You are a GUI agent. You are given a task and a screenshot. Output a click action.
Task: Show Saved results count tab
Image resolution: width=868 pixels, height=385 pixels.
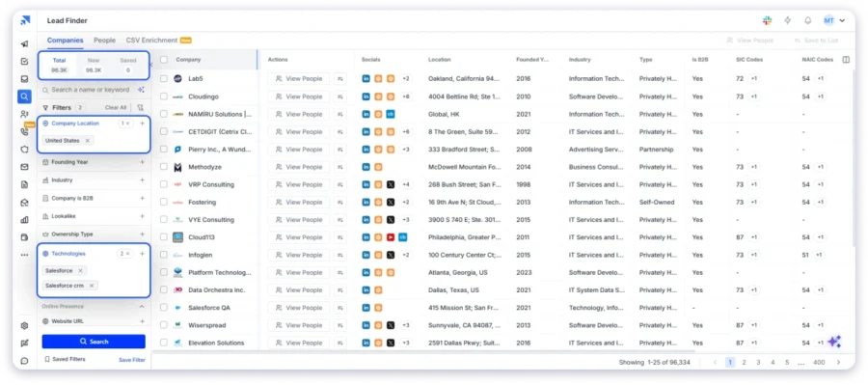pyautogui.click(x=128, y=66)
